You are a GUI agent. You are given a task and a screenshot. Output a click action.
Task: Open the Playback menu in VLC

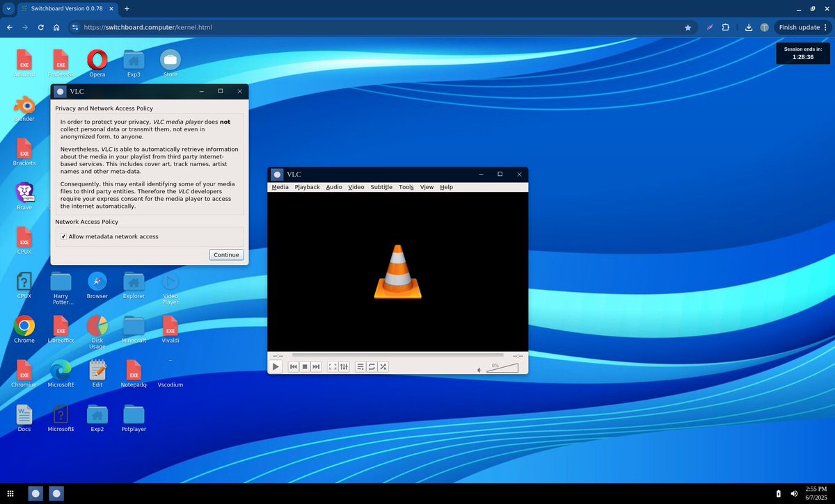tap(307, 187)
